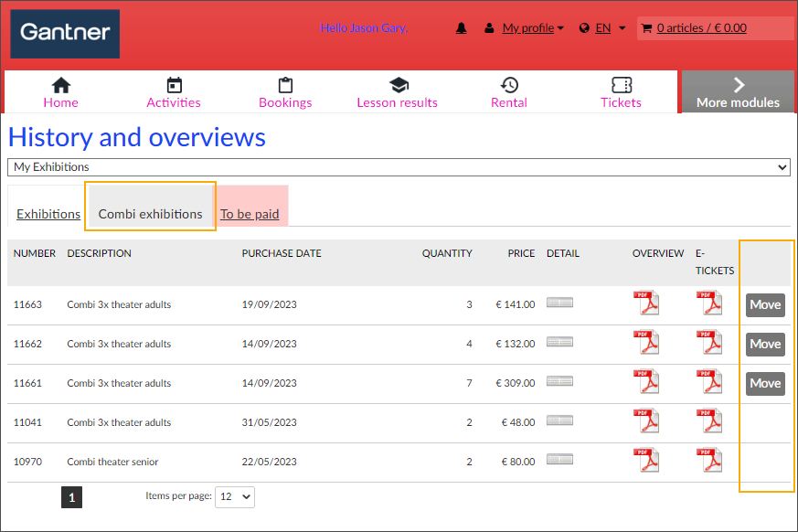Go to Home module
The height and width of the screenshot is (532, 798).
click(60, 93)
